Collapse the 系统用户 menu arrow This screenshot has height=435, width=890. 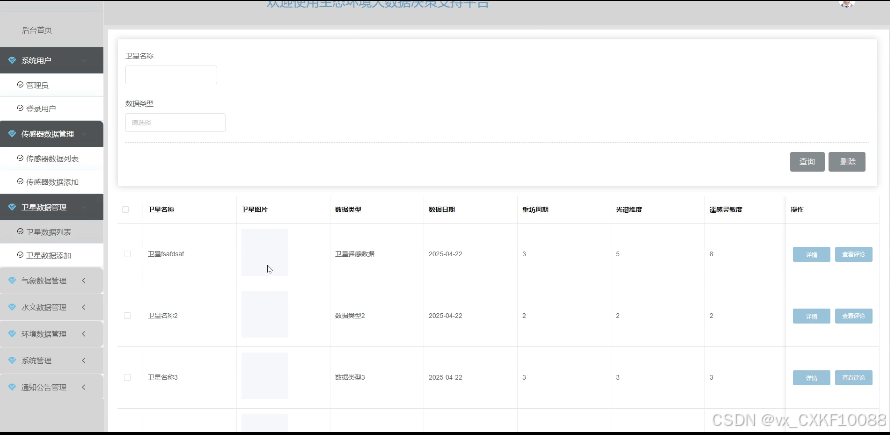point(83,60)
